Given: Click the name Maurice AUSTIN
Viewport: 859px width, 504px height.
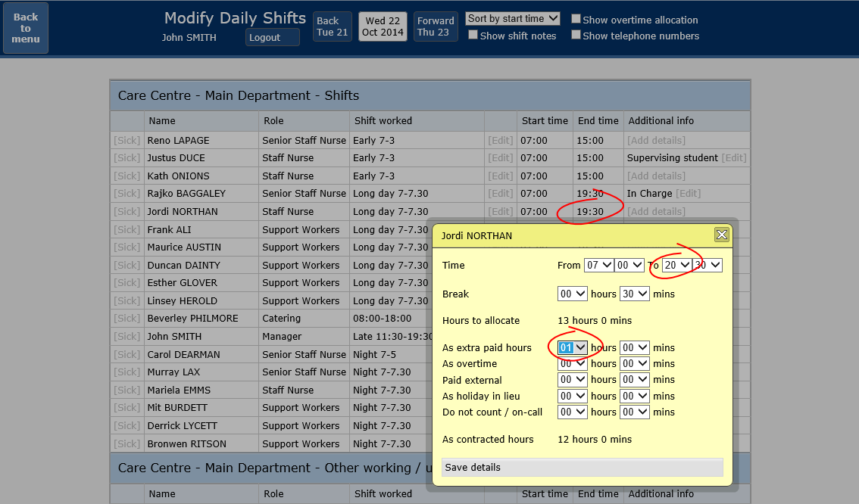Looking at the screenshot, I should 184,247.
